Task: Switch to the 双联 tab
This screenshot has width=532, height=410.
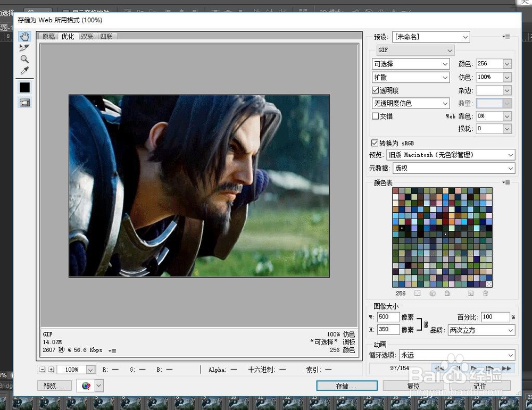Action: (x=87, y=36)
